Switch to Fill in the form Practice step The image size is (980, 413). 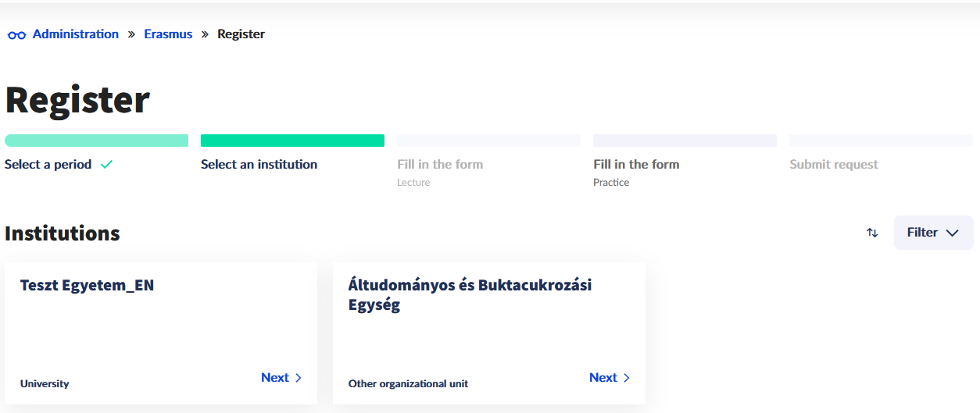pos(636,165)
